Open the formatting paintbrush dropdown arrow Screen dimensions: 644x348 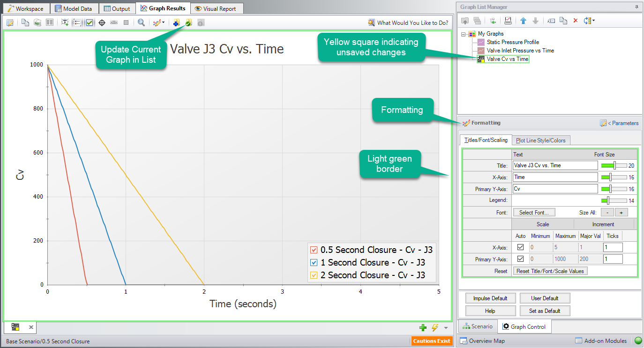(164, 22)
